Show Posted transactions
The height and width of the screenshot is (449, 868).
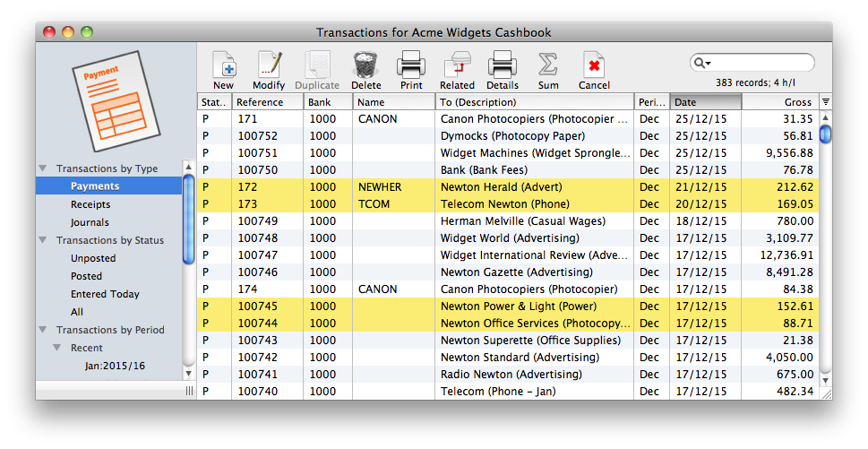pos(86,276)
